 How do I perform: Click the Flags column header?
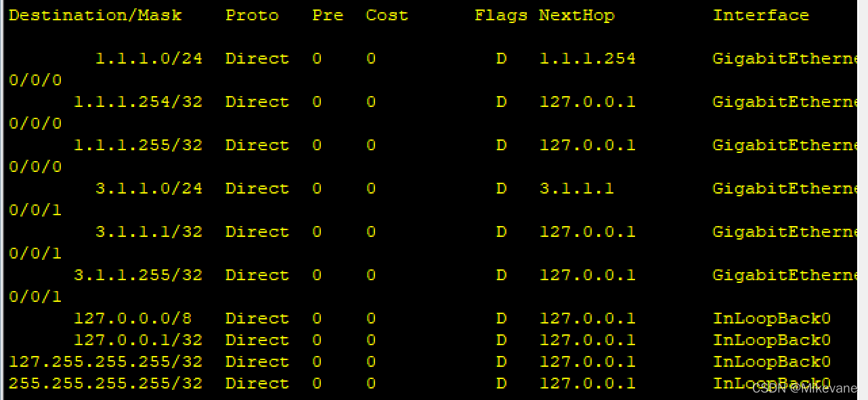pyautogui.click(x=501, y=16)
